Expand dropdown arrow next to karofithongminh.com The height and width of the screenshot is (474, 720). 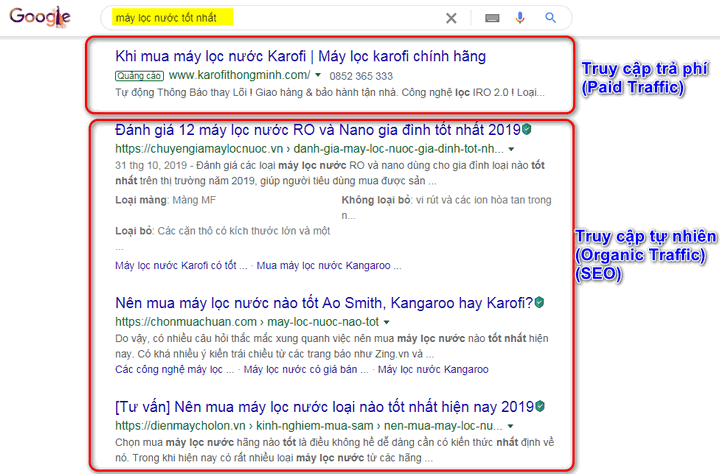click(x=318, y=75)
